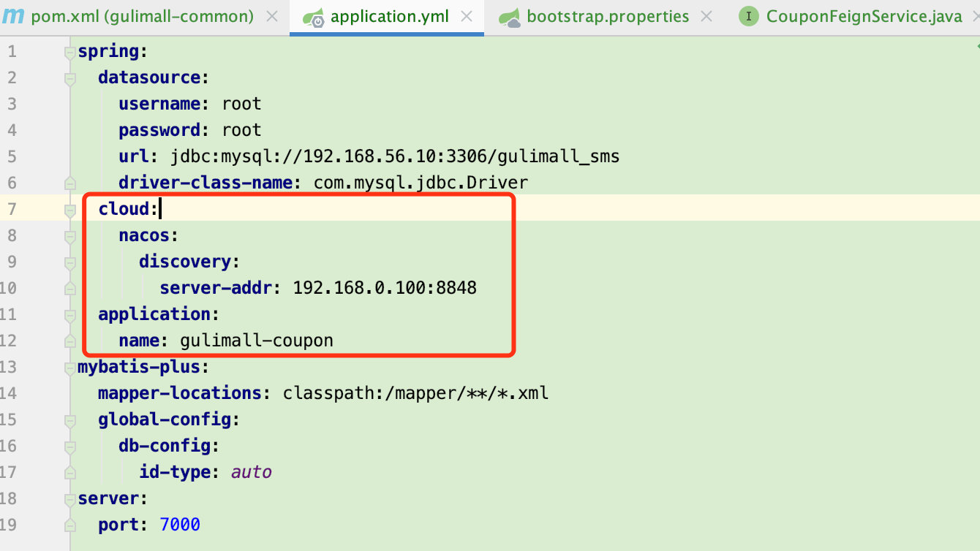This screenshot has height=551, width=980.
Task: Click line number 1 in gutter
Action: click(x=12, y=51)
